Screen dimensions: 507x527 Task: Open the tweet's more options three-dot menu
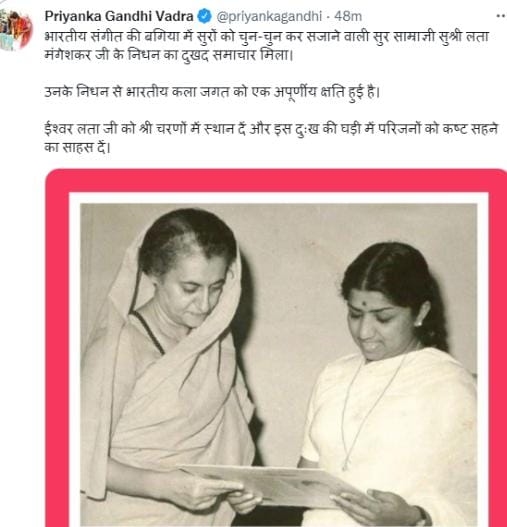click(502, 16)
